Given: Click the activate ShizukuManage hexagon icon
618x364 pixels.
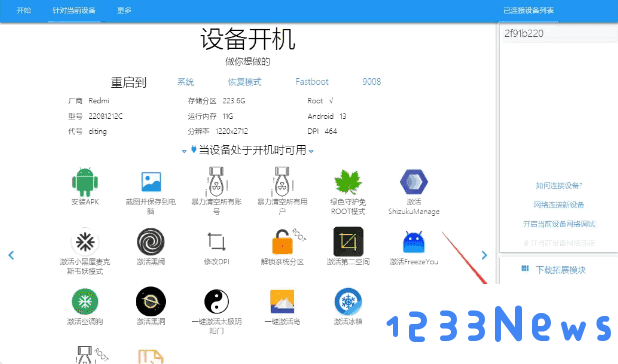Looking at the screenshot, I should (x=414, y=182).
